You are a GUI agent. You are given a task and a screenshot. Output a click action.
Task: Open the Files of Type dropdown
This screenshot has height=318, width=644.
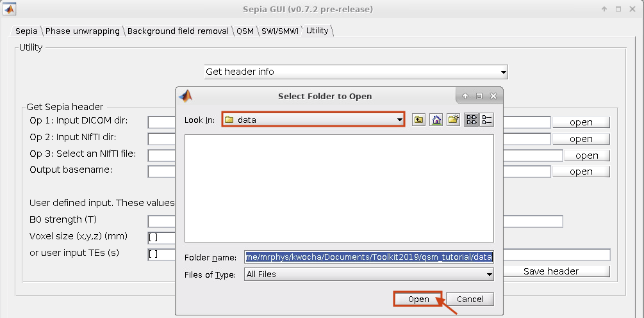(x=369, y=274)
